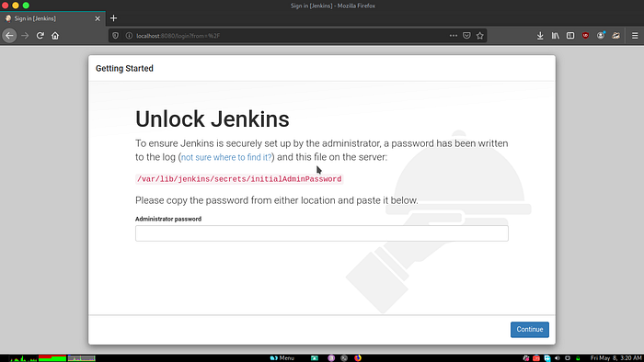Click the red and green memory monitor
The image size is (644, 362).
coord(52,358)
